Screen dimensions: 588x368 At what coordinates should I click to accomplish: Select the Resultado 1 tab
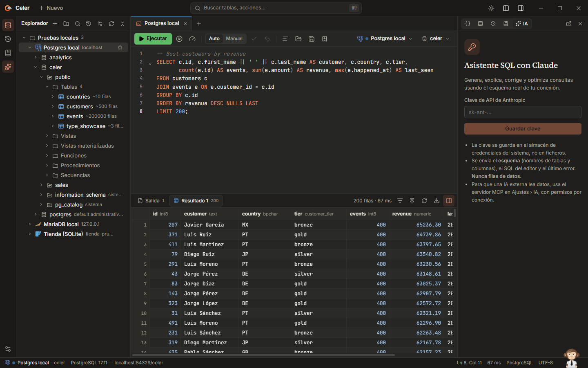(x=196, y=201)
